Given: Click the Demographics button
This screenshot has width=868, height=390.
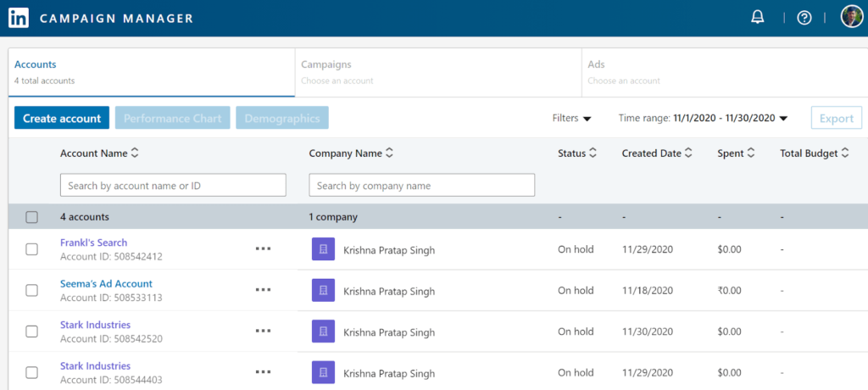Looking at the screenshot, I should pos(282,118).
